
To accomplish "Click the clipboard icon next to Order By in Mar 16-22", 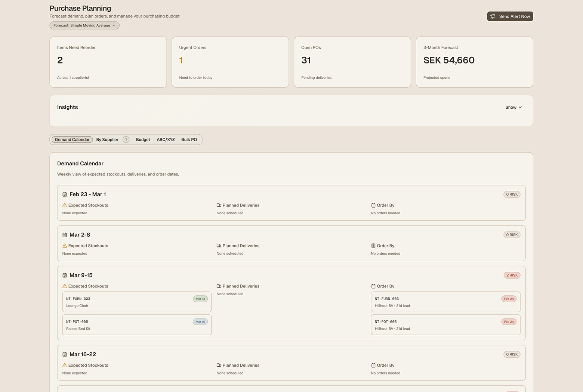I will click(x=373, y=365).
